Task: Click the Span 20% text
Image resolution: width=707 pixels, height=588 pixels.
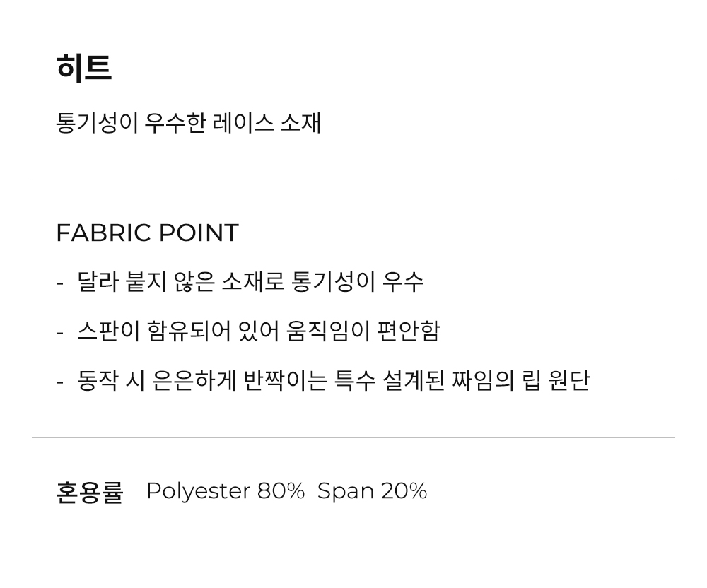Action: pos(373,491)
